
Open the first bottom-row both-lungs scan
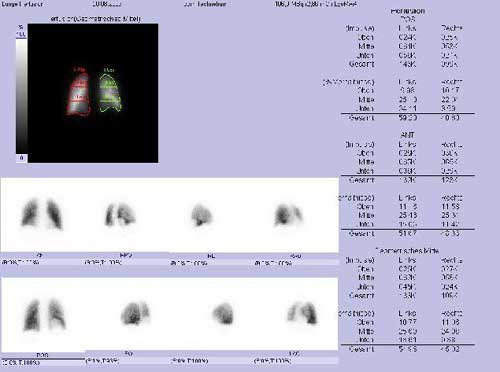coord(44,315)
